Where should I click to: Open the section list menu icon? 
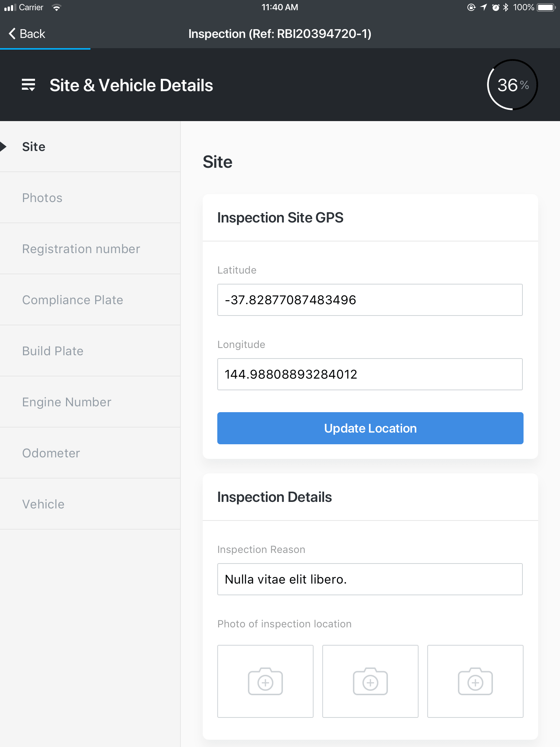pyautogui.click(x=28, y=85)
